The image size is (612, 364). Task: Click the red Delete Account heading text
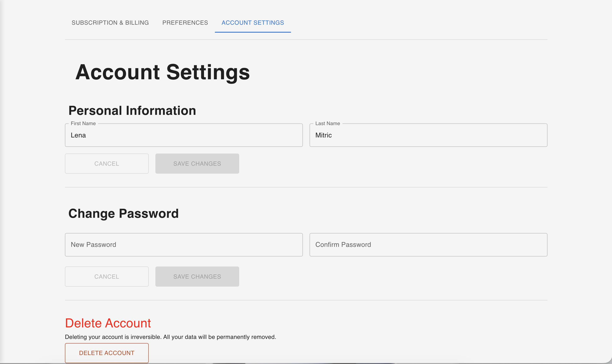108,323
